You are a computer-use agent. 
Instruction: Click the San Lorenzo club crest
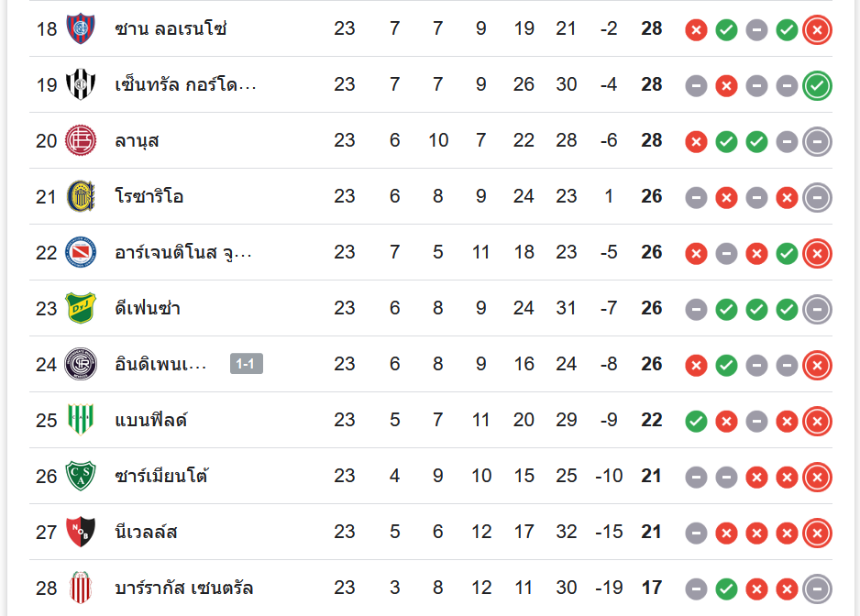coord(80,29)
